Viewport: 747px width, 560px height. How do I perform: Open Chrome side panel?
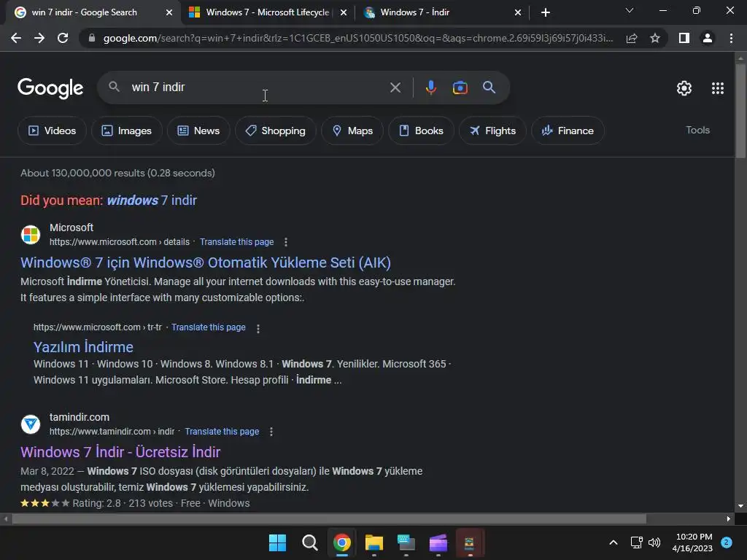click(684, 38)
